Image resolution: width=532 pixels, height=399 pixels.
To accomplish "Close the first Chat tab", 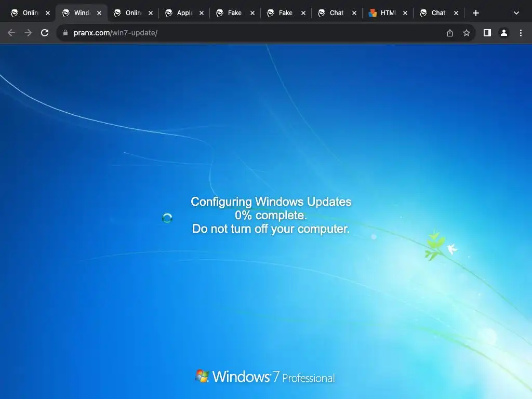I will pos(354,13).
